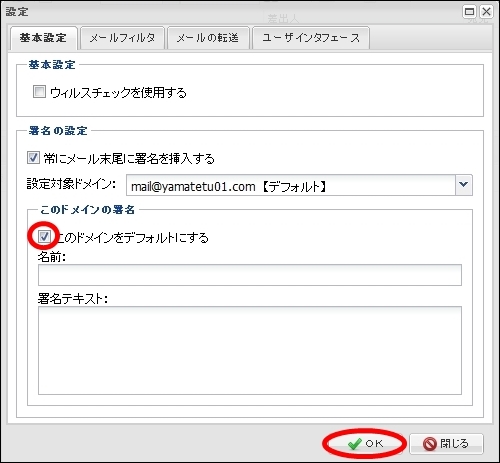Open the メールの転送 tab
500x463 pixels.
coord(208,38)
